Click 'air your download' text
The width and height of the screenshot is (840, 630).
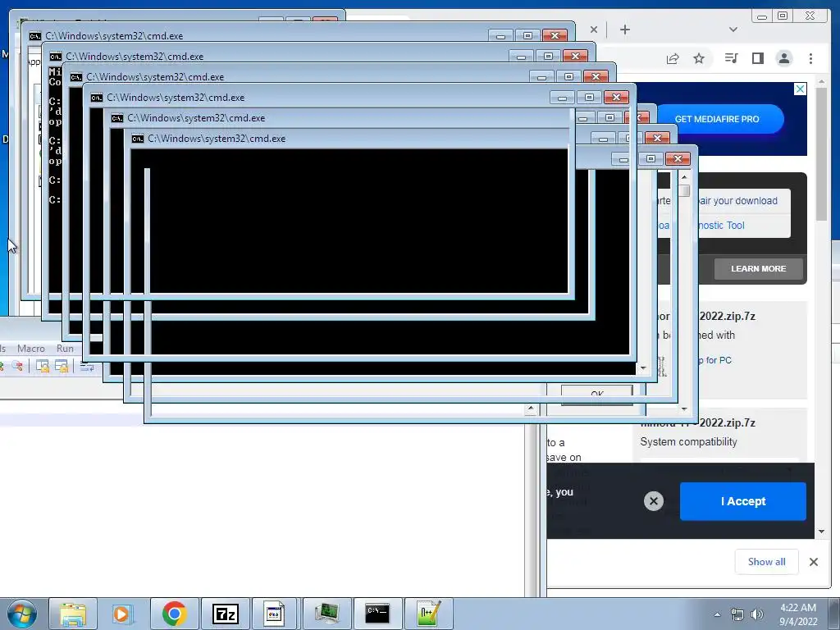737,201
